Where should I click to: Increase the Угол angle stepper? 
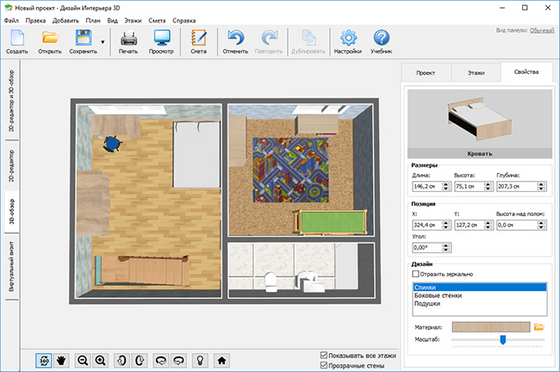tap(446, 246)
